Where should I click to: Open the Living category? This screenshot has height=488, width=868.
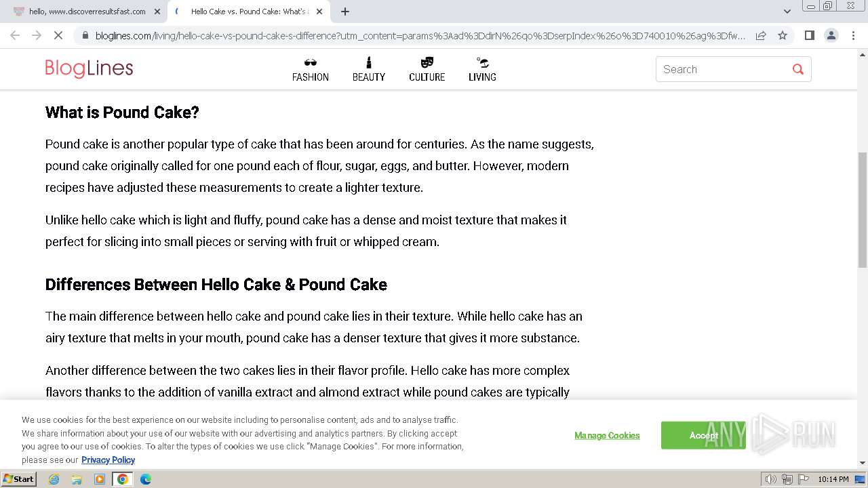482,69
